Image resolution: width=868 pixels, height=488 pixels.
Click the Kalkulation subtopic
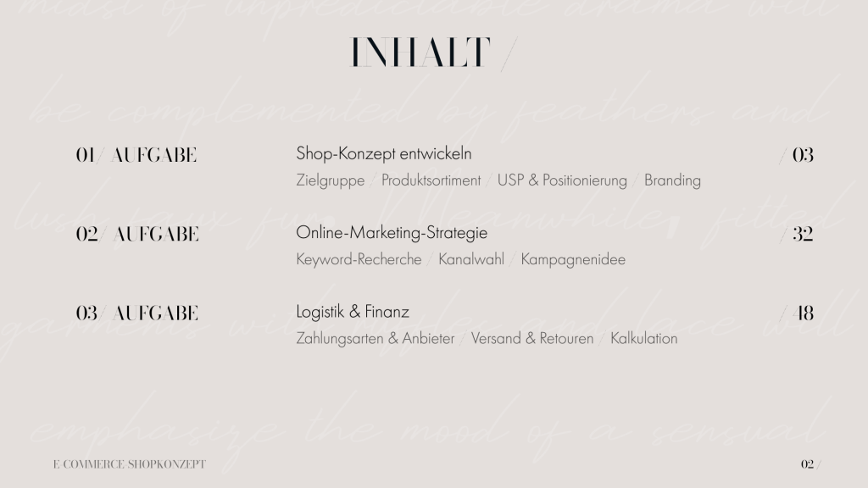[643, 339]
